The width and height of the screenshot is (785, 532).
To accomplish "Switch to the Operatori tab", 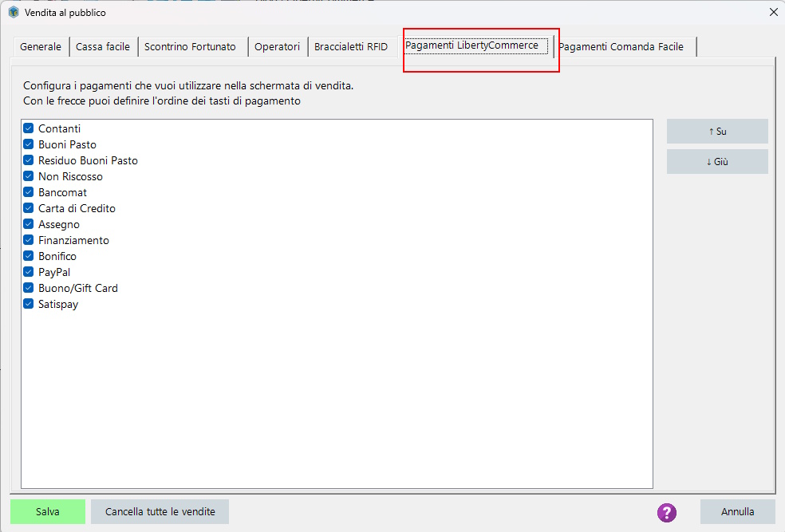I will coord(277,46).
